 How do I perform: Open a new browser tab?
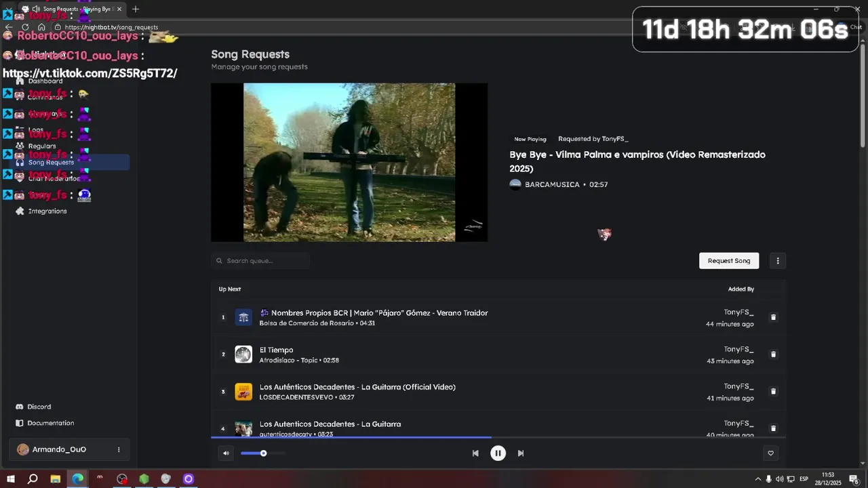pos(136,9)
